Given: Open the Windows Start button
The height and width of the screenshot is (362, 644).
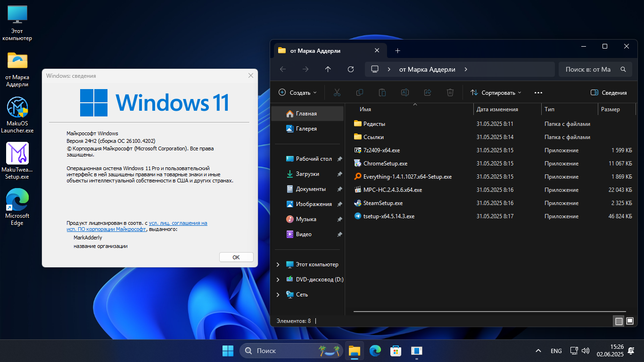Looking at the screenshot, I should click(x=228, y=351).
